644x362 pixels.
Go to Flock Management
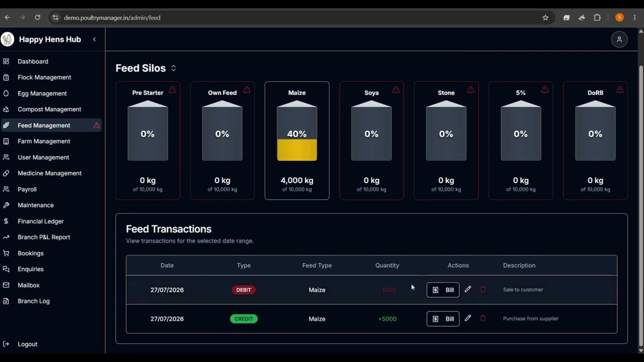point(51,77)
